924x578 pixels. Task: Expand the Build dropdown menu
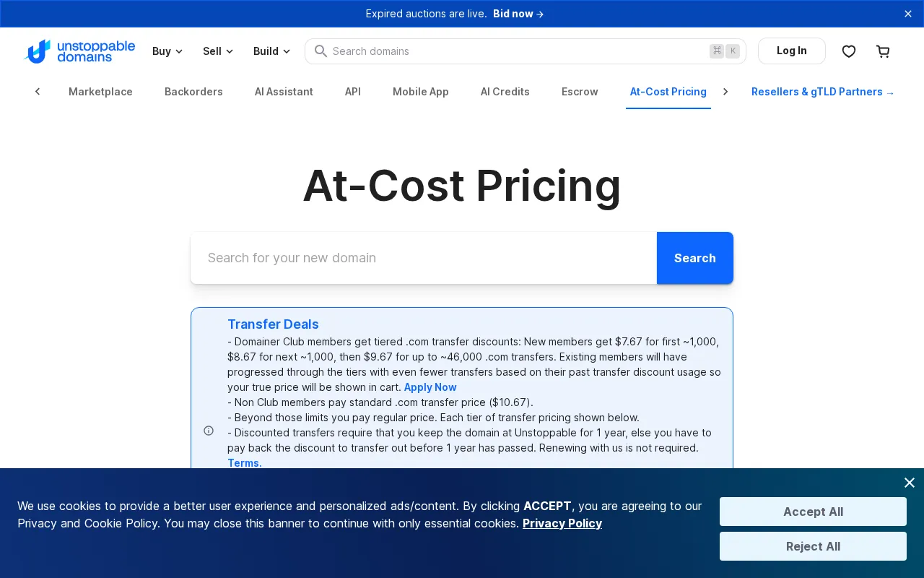[272, 51]
